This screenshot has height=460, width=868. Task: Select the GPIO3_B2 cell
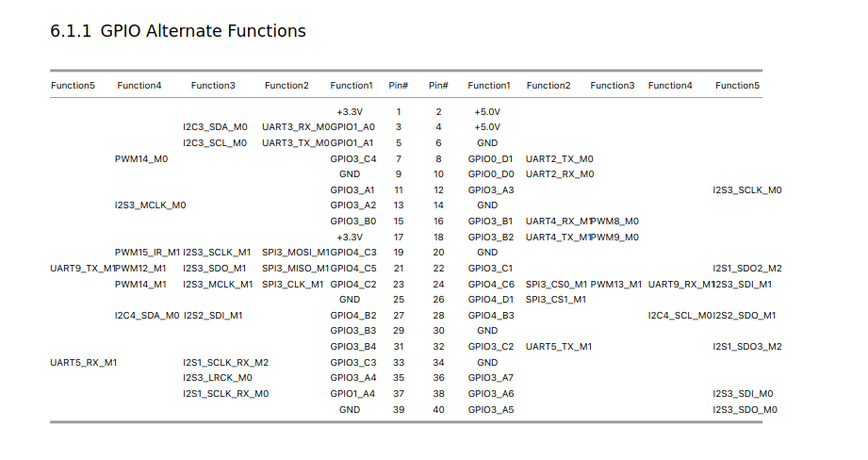491,237
